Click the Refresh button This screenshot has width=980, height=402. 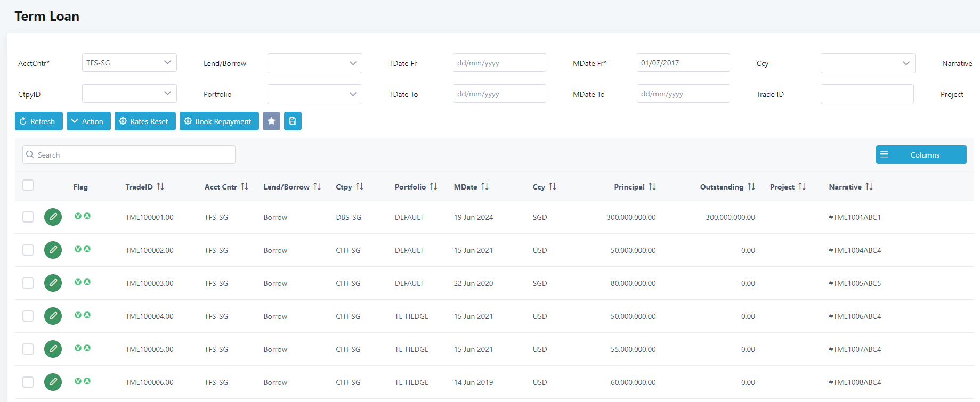tap(38, 121)
